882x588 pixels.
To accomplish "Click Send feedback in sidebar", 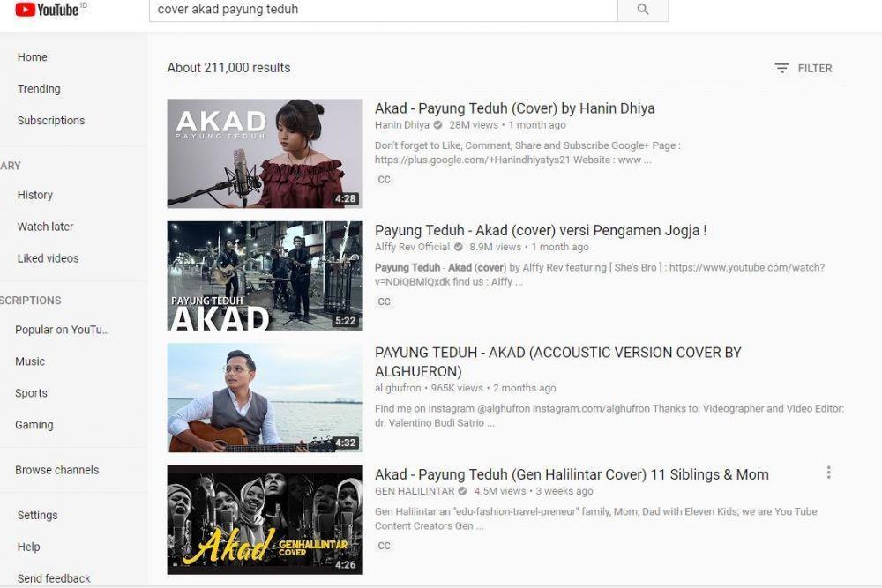I will [x=54, y=578].
